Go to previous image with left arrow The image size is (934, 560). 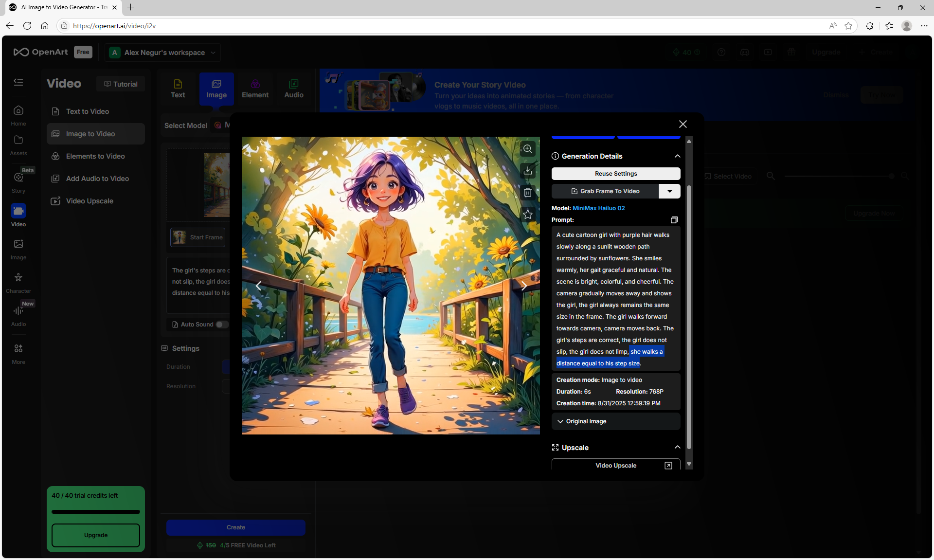tap(258, 286)
